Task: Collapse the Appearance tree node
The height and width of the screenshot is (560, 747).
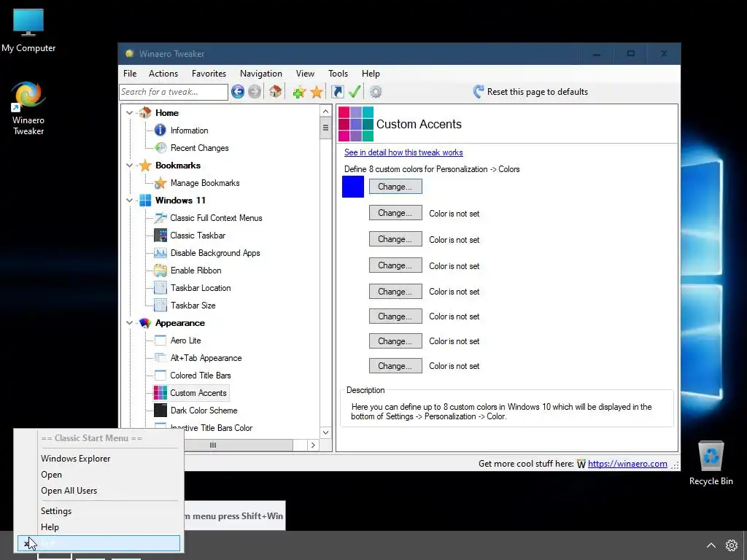Action: [x=130, y=323]
